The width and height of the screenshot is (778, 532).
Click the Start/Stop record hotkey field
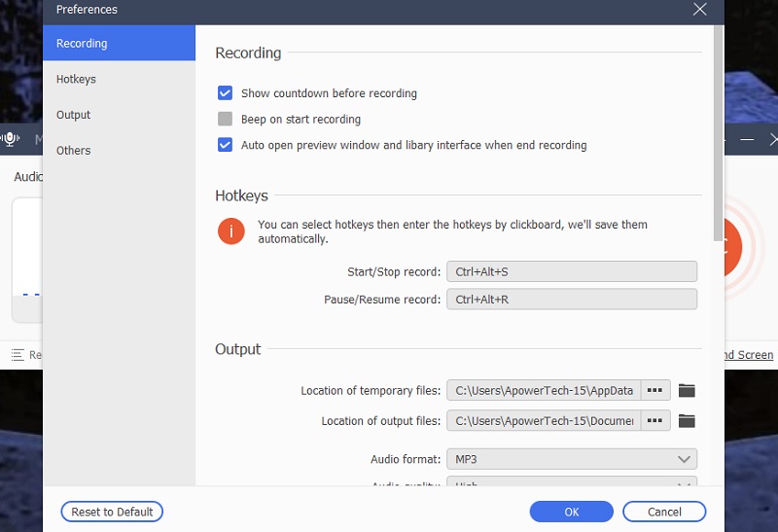(572, 271)
